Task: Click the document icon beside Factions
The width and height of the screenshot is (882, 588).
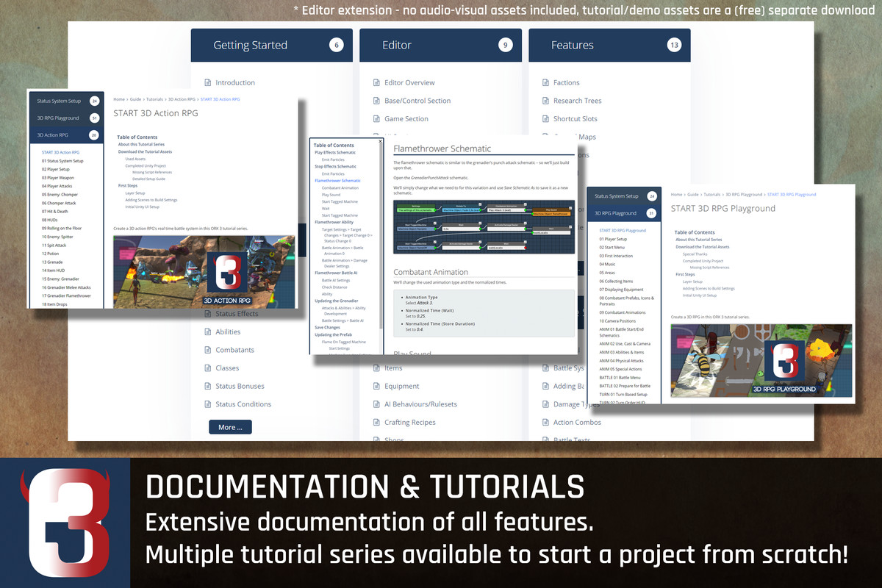Action: point(545,83)
